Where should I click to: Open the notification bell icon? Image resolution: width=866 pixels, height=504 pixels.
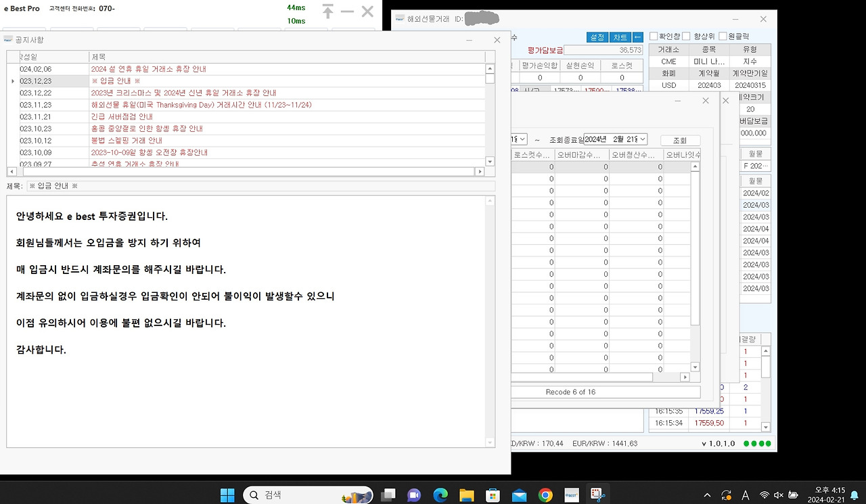point(854,495)
